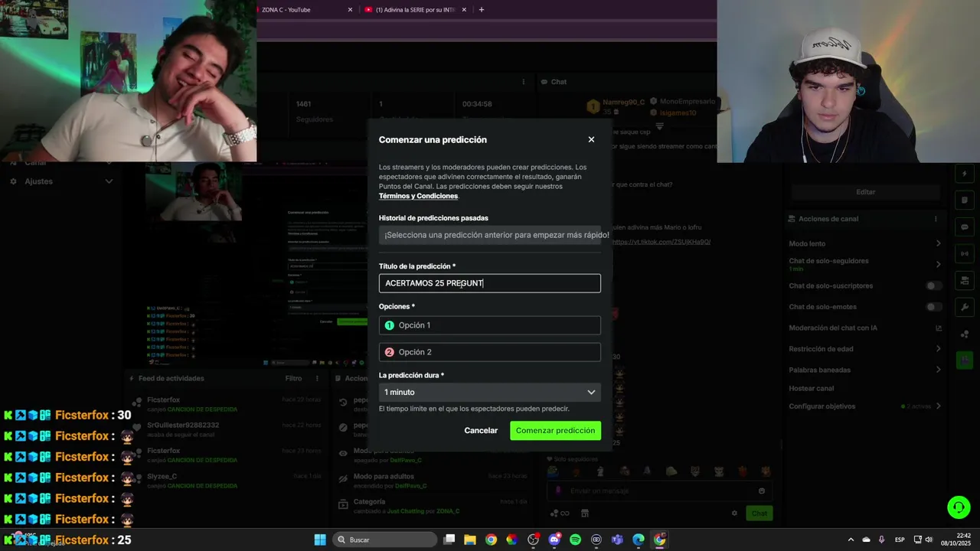The height and width of the screenshot is (551, 980).
Task: Expand Palabras baneadas settings
Action: coord(938,370)
